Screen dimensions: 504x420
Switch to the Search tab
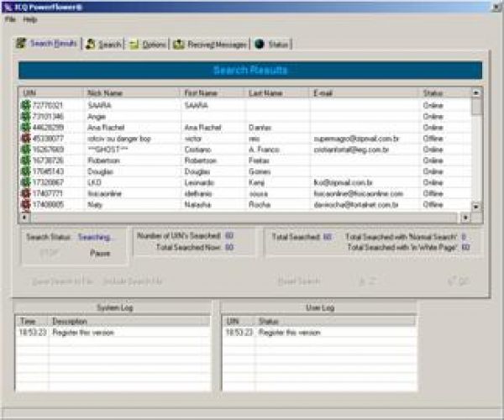pos(104,45)
